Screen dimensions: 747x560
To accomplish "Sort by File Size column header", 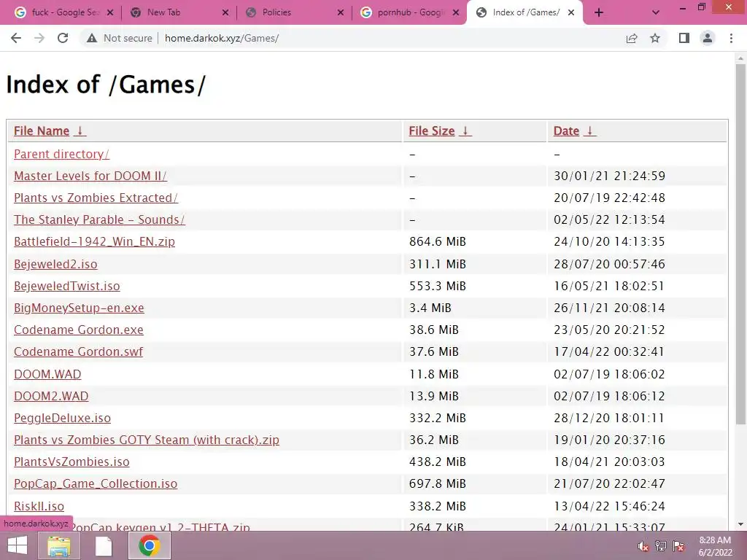I will 440,131.
